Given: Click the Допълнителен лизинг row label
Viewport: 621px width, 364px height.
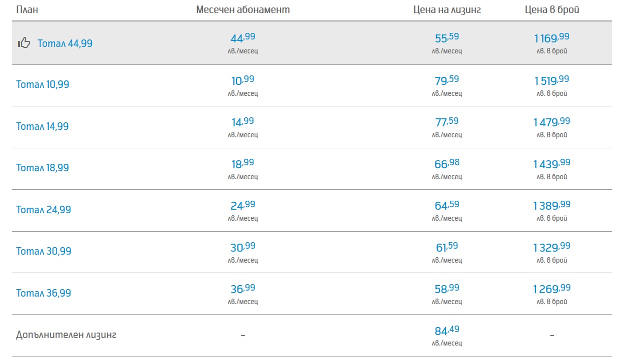Looking at the screenshot, I should pyautogui.click(x=66, y=335).
